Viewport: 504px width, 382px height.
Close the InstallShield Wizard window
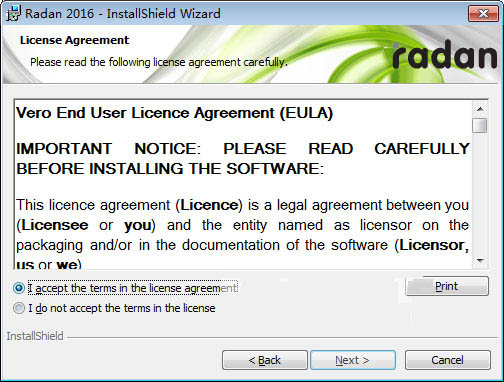pyautogui.click(x=483, y=13)
